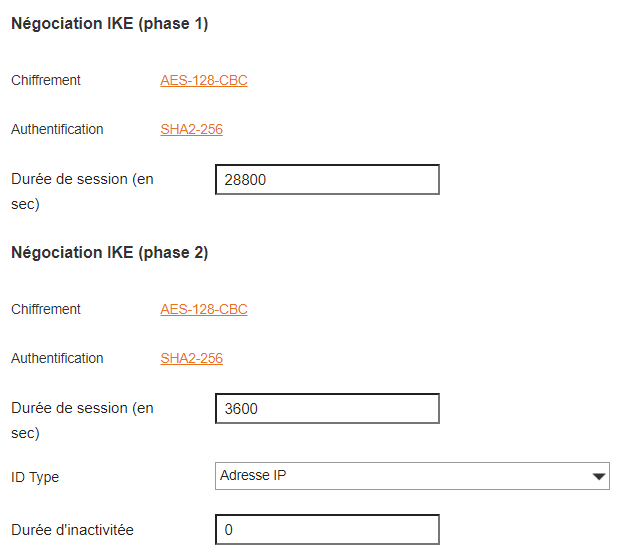Screen dimensions: 632x560
Task: Click the 'Négociation IKE (phase 1)' heading
Action: [109, 25]
